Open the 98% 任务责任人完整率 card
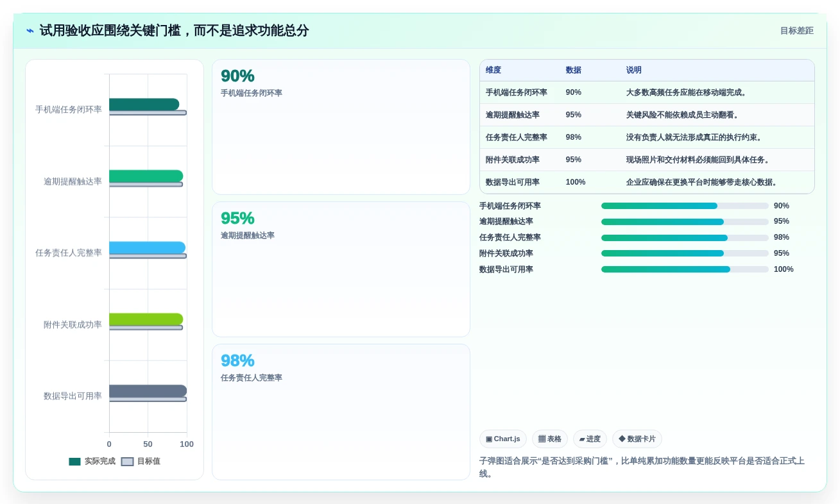840x504 pixels. click(x=341, y=412)
